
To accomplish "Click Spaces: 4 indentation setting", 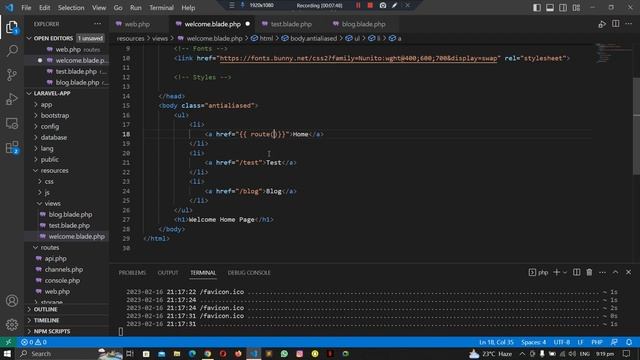I will [x=533, y=342].
